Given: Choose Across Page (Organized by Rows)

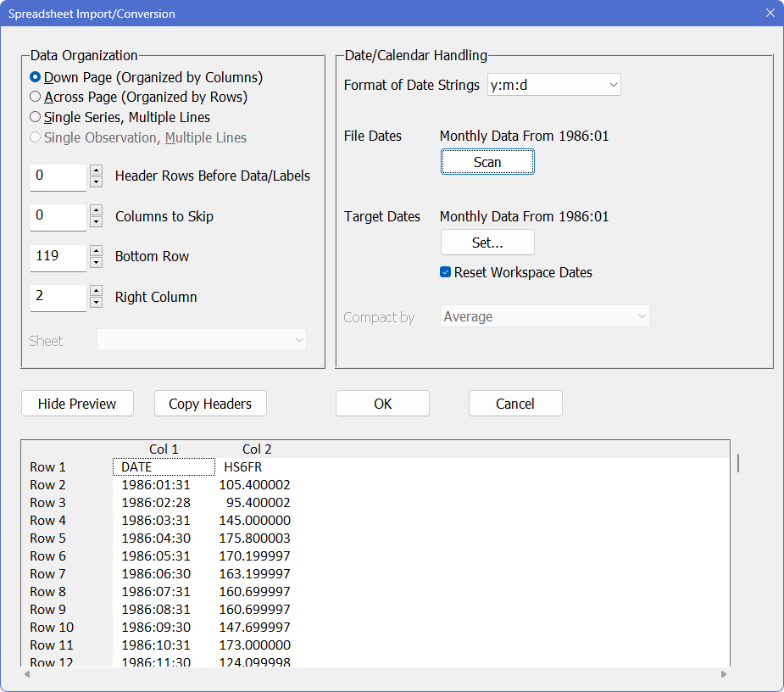Looking at the screenshot, I should tap(36, 98).
